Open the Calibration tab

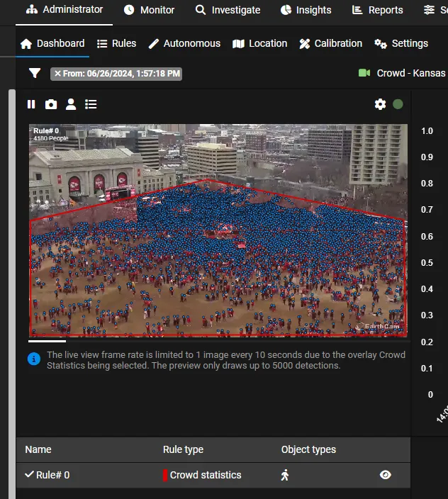click(x=330, y=43)
